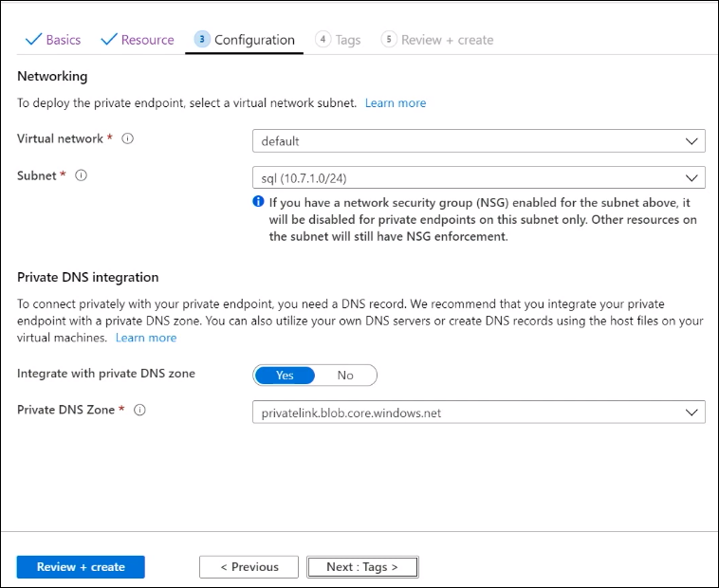Open Private DNS integration Learn more link
Screen dimensions: 719x588
click(x=146, y=338)
